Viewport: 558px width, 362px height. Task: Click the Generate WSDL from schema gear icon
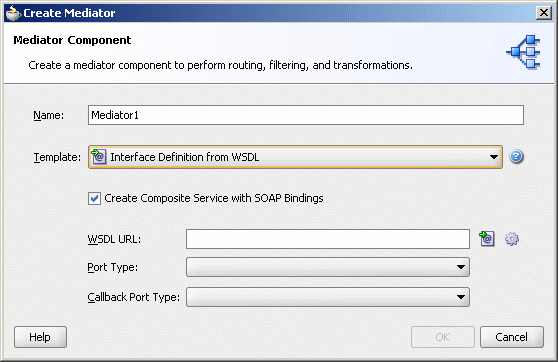pos(512,239)
